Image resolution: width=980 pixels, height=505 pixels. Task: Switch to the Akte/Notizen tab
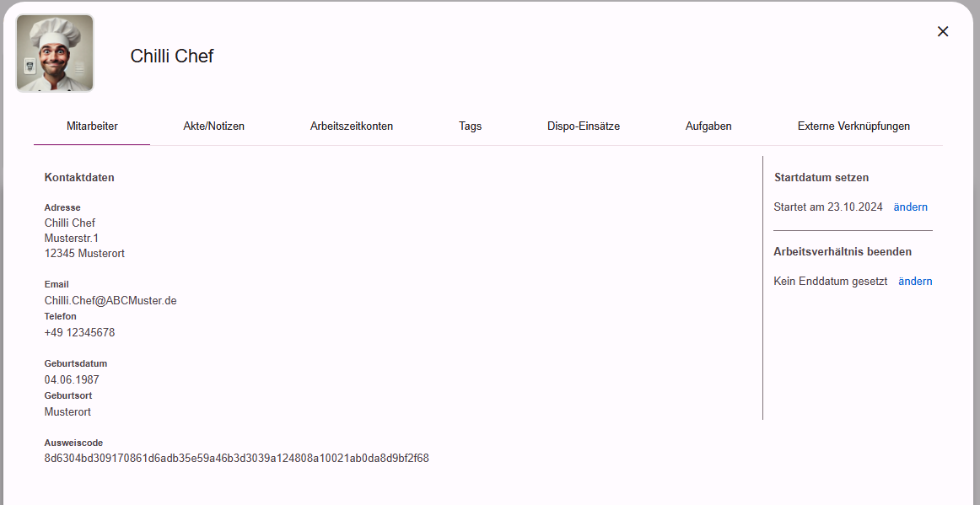click(x=213, y=126)
